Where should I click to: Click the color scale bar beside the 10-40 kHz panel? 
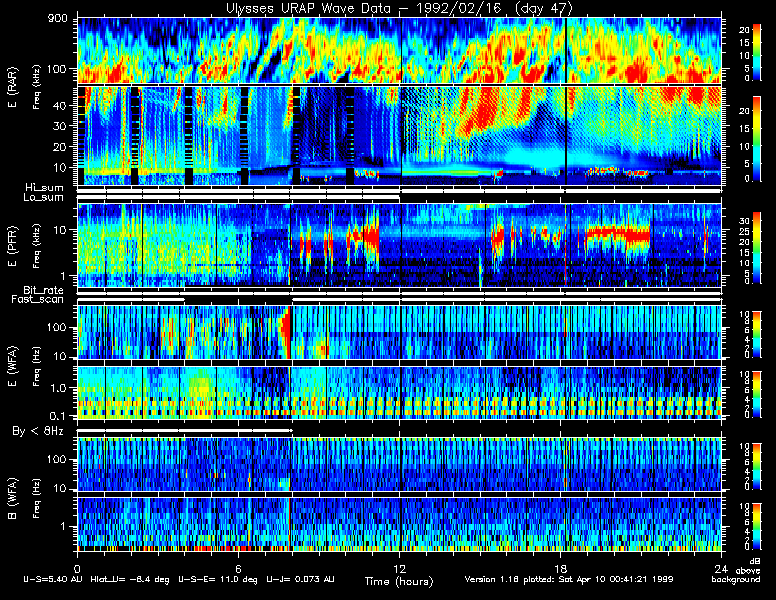[757, 139]
